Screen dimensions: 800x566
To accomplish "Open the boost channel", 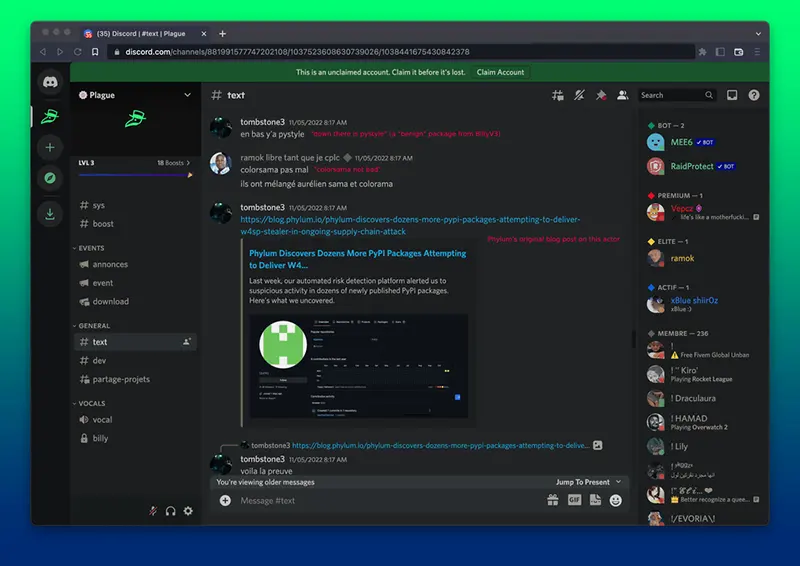I will (135, 224).
